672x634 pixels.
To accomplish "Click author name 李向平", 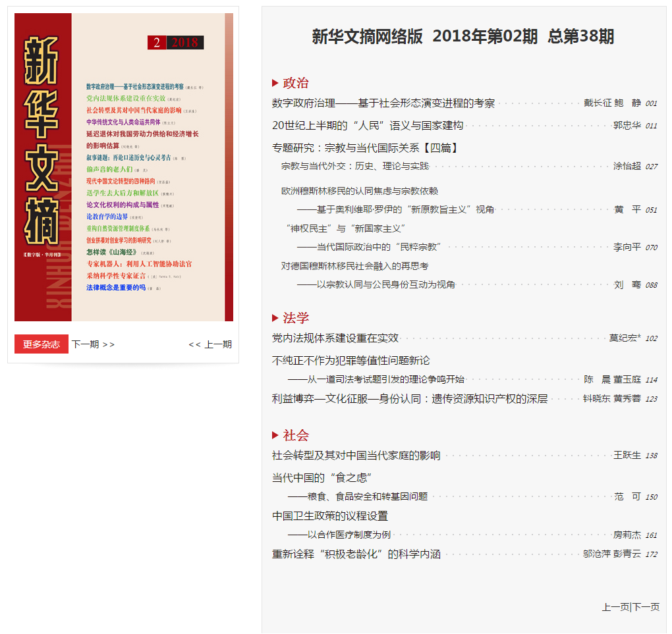I will tap(627, 247).
